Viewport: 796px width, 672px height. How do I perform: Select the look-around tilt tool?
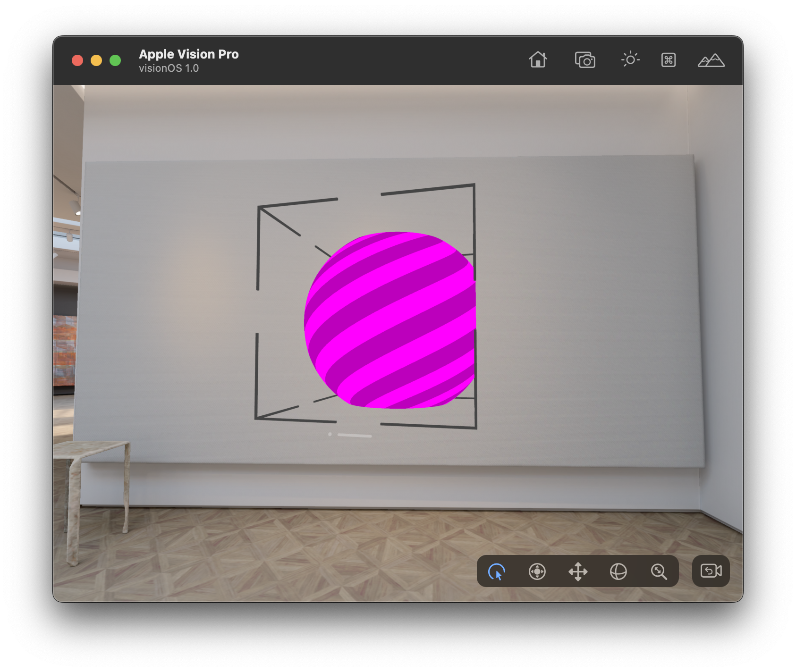click(x=537, y=571)
